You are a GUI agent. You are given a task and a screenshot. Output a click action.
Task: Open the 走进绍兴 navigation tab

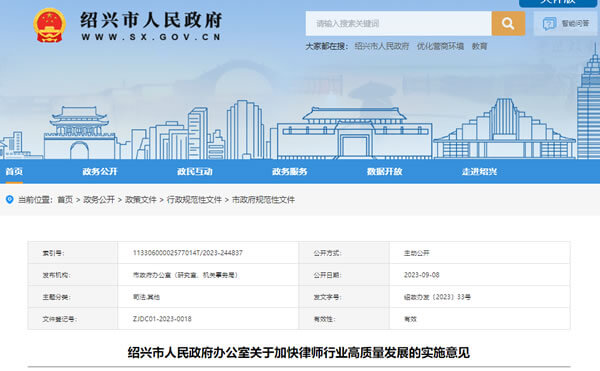[479, 171]
